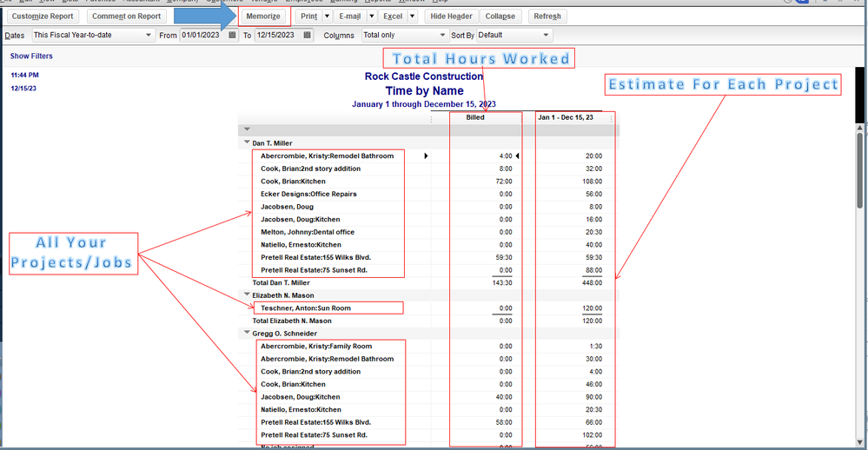This screenshot has width=868, height=450.
Task: Open the From date calendar picker
Action: tap(232, 35)
